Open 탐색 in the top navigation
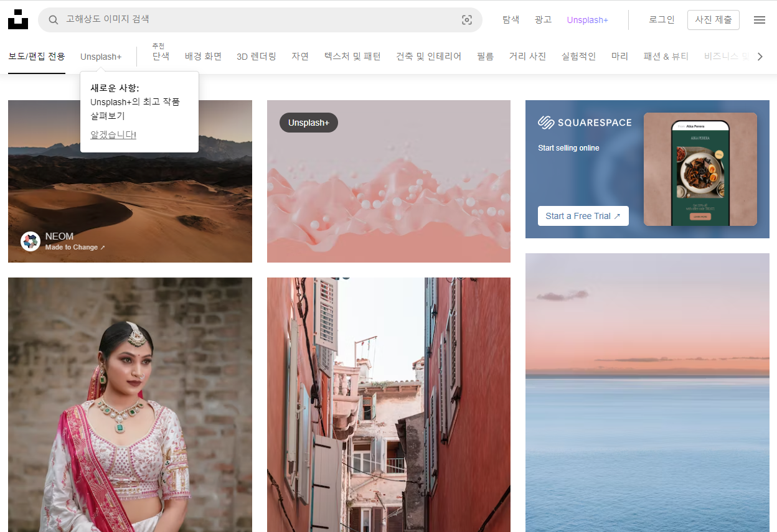 coord(511,19)
